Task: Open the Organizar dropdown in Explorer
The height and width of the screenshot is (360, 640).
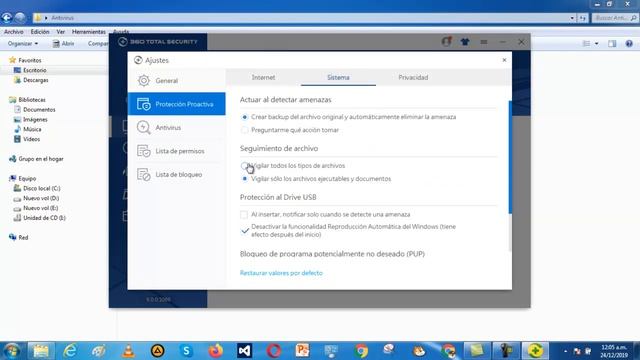Action: pyautogui.click(x=23, y=43)
